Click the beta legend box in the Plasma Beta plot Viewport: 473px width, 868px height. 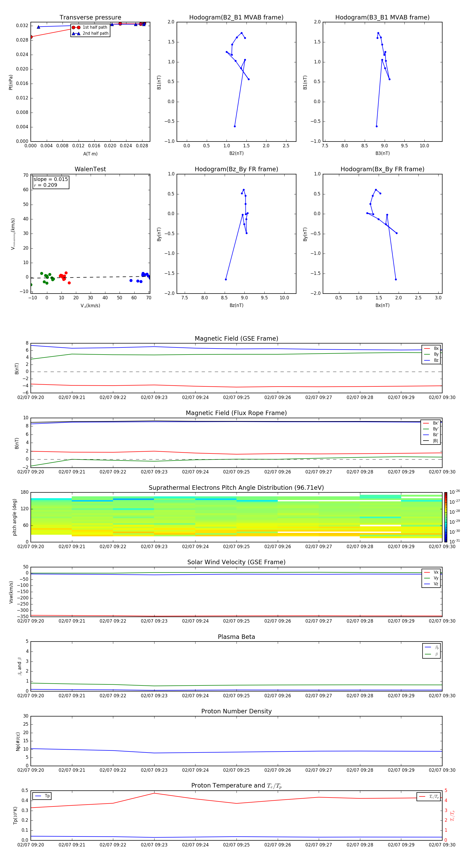point(431,651)
